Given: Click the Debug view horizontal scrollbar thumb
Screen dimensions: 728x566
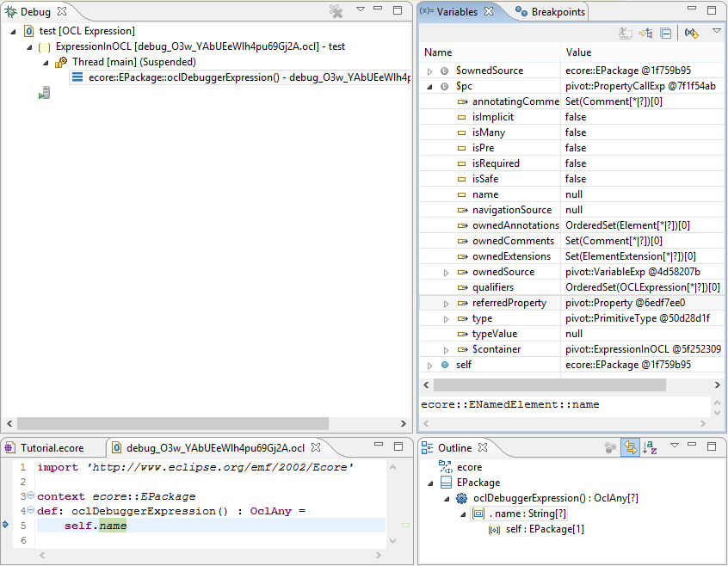Looking at the screenshot, I should pyautogui.click(x=173, y=423).
